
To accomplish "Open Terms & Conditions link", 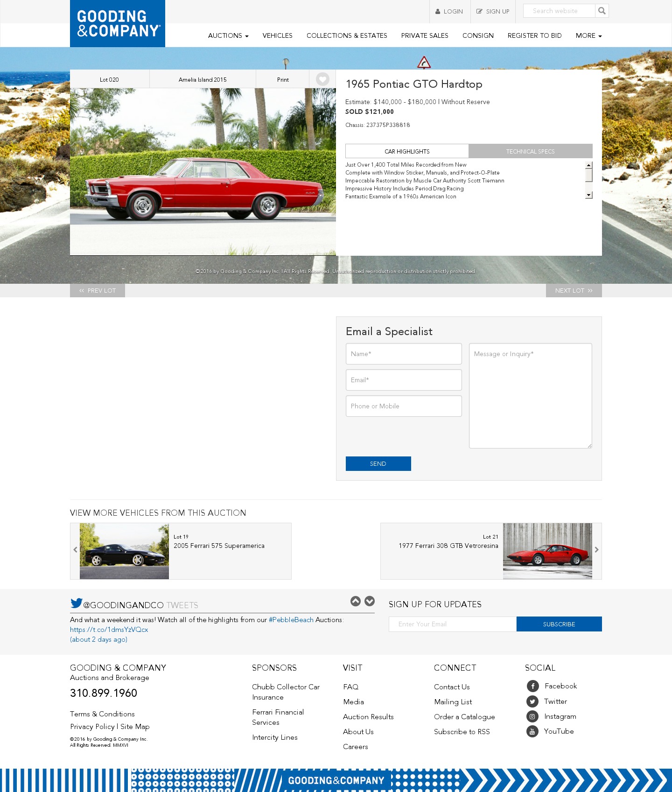I will [x=102, y=714].
